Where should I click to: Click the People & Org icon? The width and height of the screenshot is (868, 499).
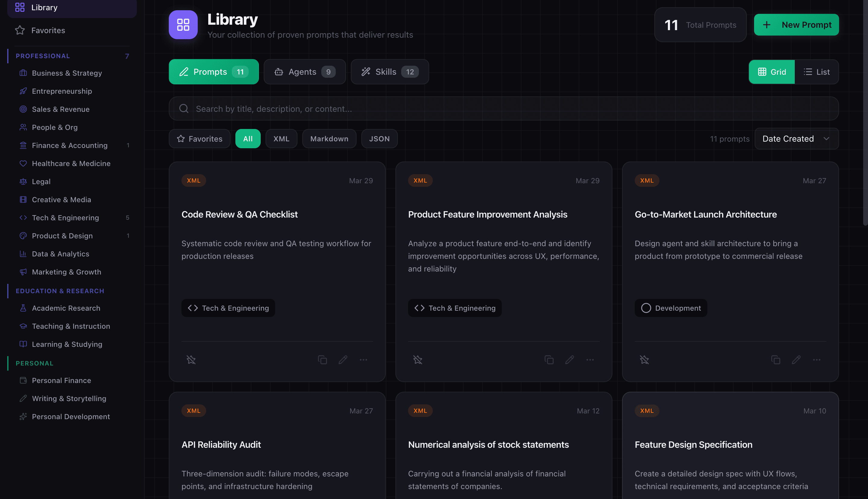pyautogui.click(x=23, y=127)
